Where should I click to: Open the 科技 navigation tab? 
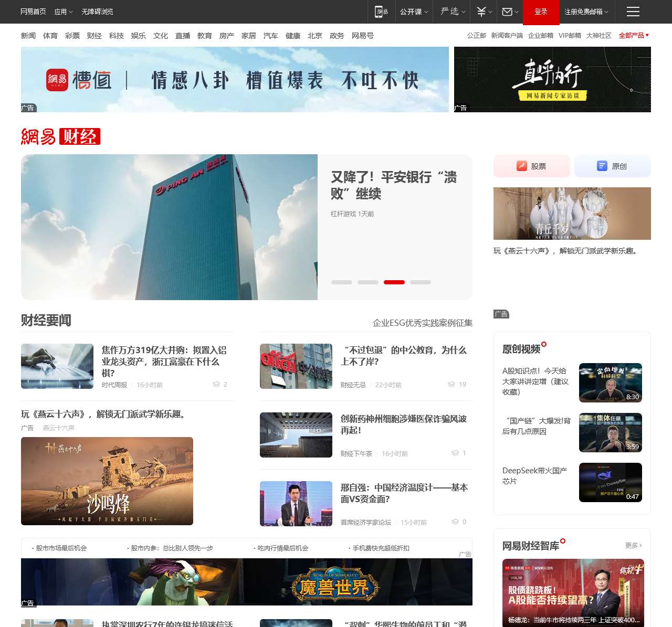point(117,36)
